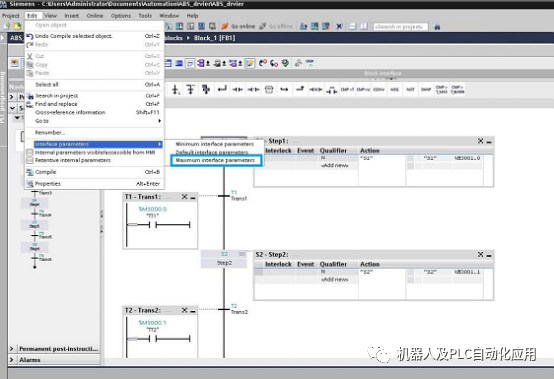Insert a normally open contact instruction
The height and width of the screenshot is (379, 554).
237,90
